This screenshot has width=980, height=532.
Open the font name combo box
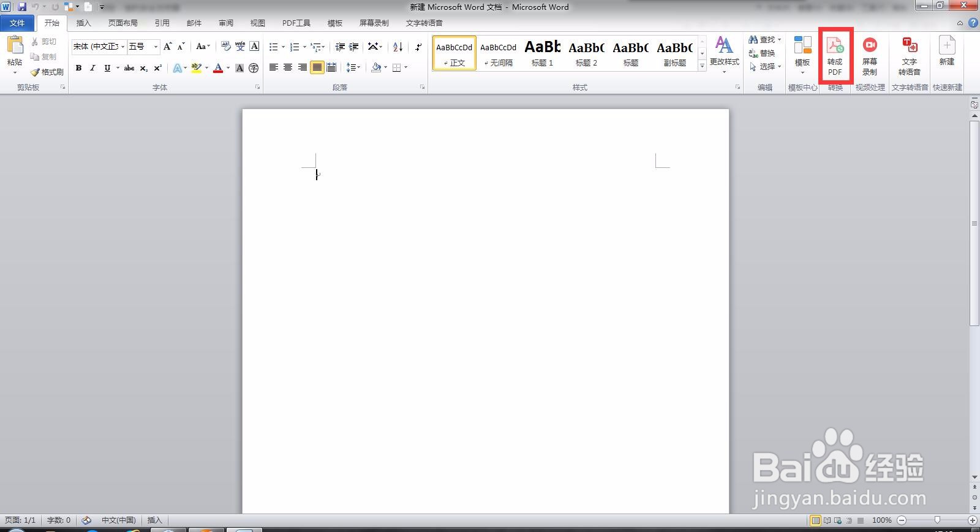99,47
